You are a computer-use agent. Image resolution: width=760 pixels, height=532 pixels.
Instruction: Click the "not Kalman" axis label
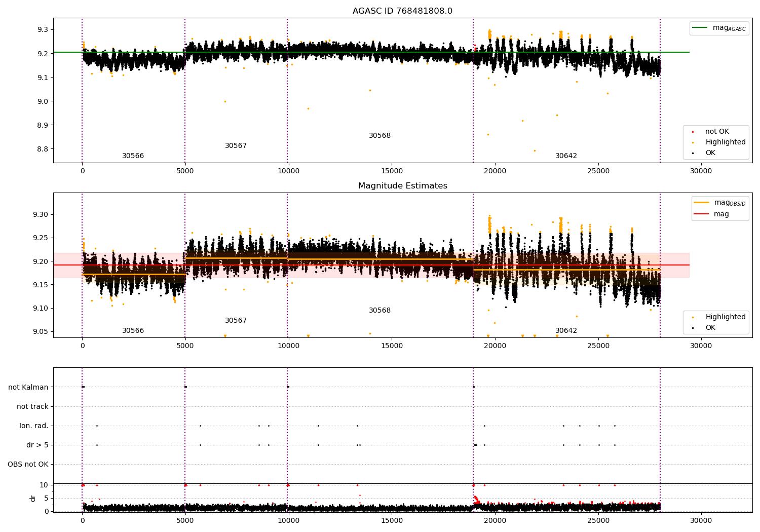28,388
